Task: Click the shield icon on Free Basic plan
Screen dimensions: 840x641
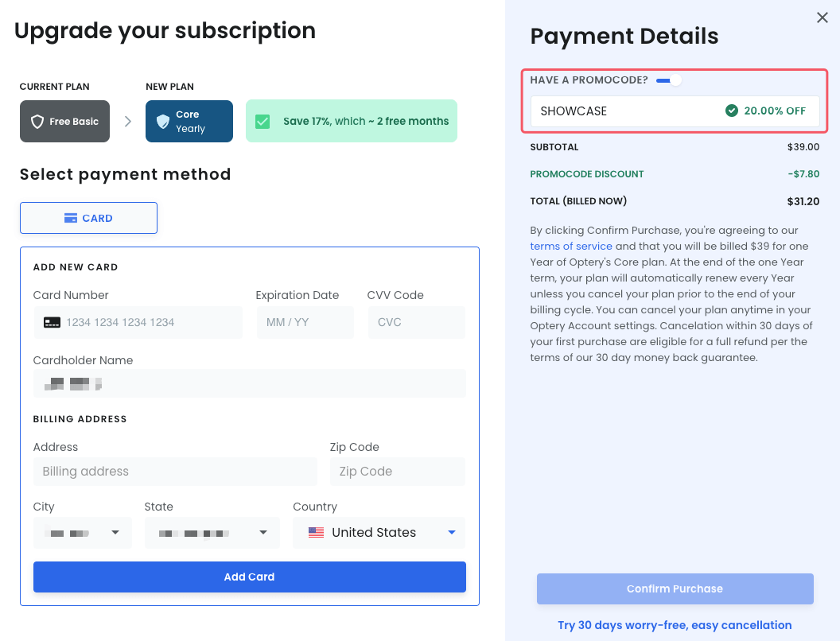Action: tap(37, 122)
